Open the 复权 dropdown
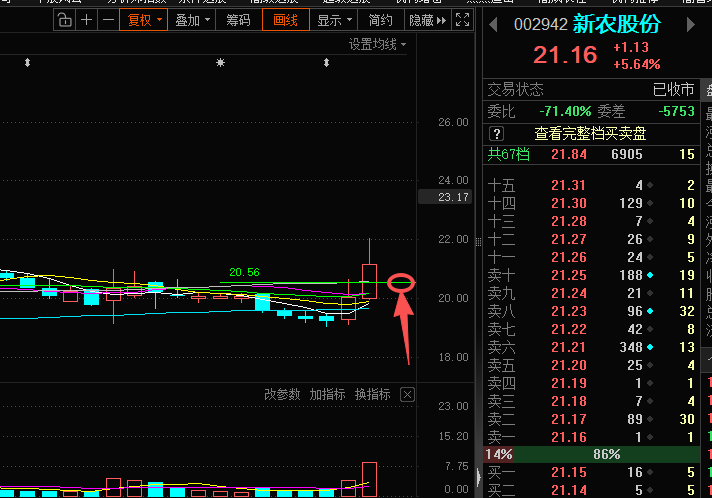Image resolution: width=712 pixels, height=498 pixels. (143, 20)
